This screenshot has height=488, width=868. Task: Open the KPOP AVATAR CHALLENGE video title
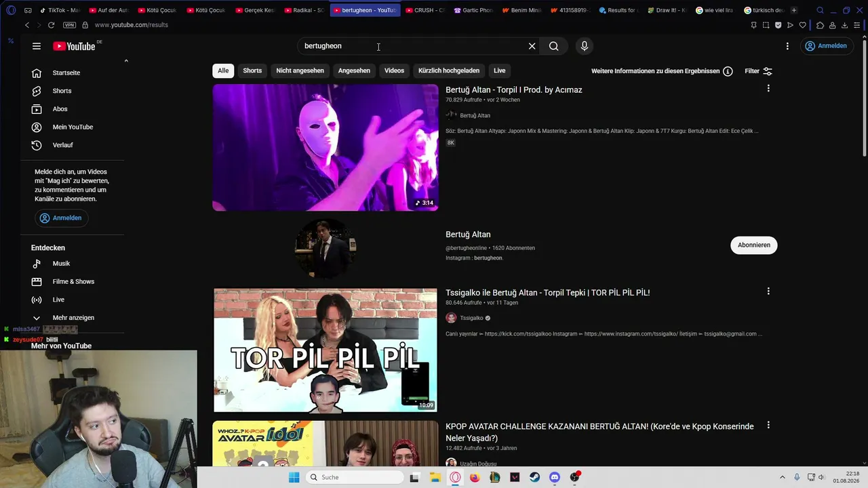(x=599, y=432)
